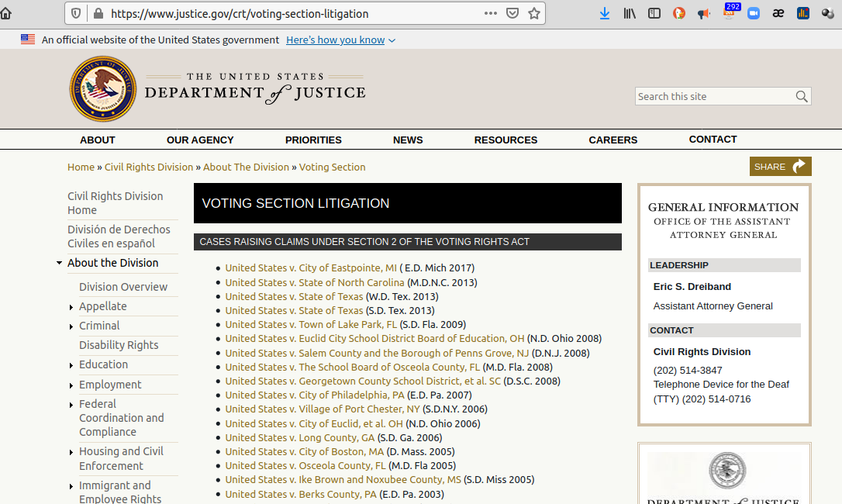Open United States v. Ike Brown and Noxubee County
This screenshot has height=504, width=842.
[343, 479]
